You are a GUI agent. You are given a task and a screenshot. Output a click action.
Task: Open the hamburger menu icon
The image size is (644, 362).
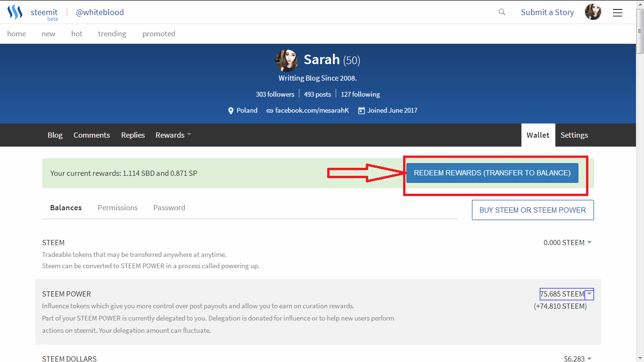[x=618, y=13]
